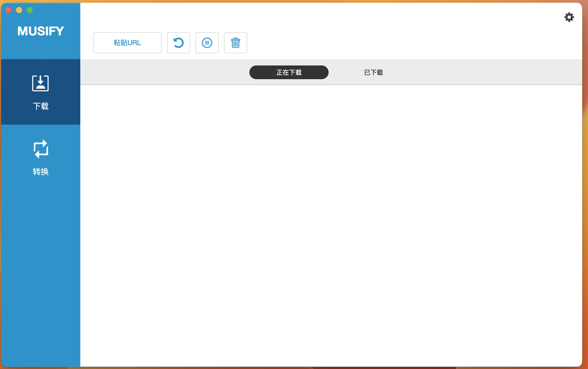Open settings via the gear icon
Image resolution: width=588 pixels, height=369 pixels.
(x=569, y=17)
